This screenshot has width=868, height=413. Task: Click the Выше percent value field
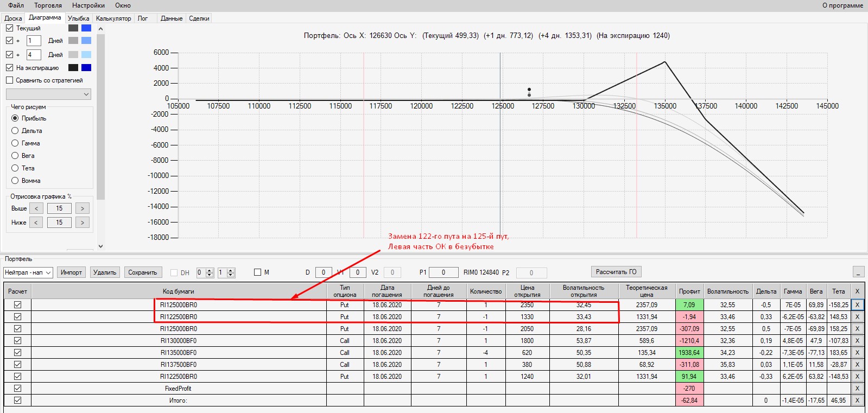coord(59,208)
